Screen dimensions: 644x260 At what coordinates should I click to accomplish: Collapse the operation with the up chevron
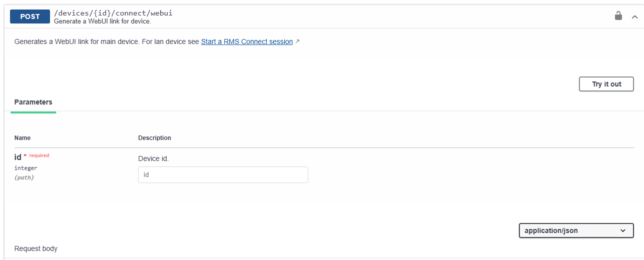coord(634,16)
